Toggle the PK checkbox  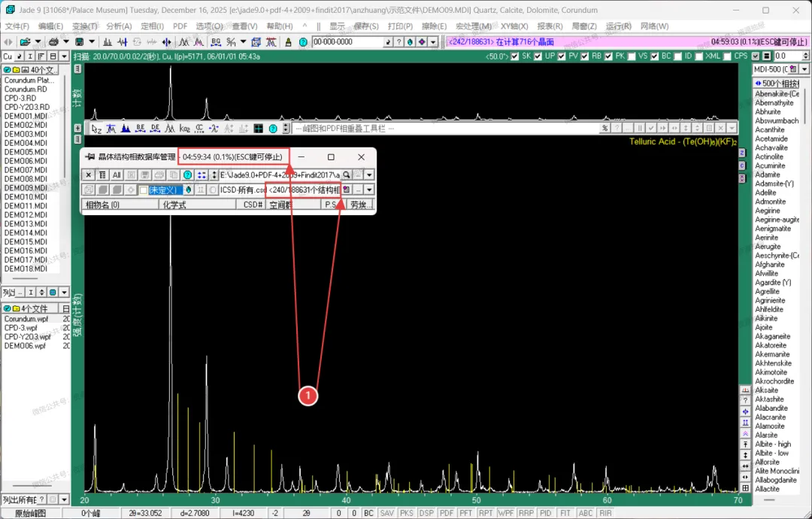(608, 56)
